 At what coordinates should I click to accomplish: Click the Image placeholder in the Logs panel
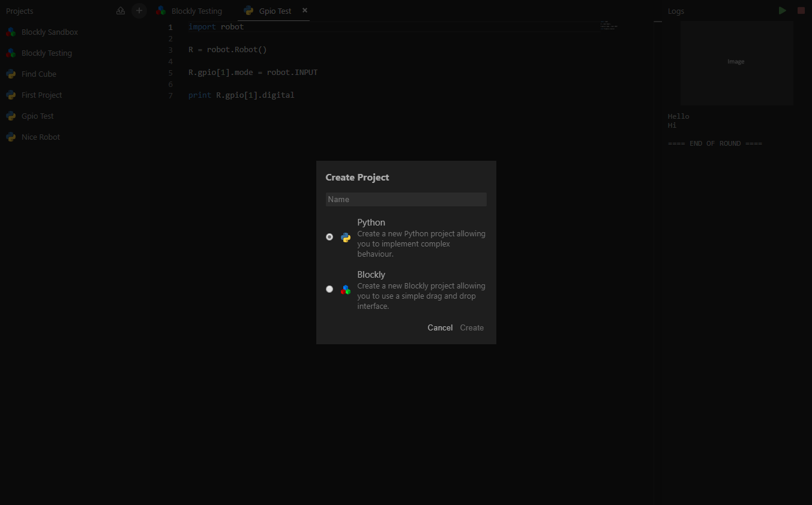736,62
